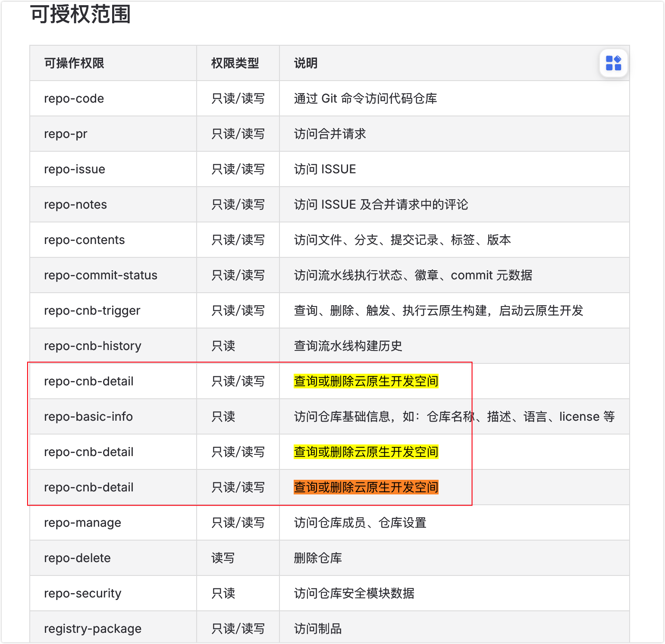Click the 可授权范围 page heading
The image size is (665, 644).
[80, 14]
